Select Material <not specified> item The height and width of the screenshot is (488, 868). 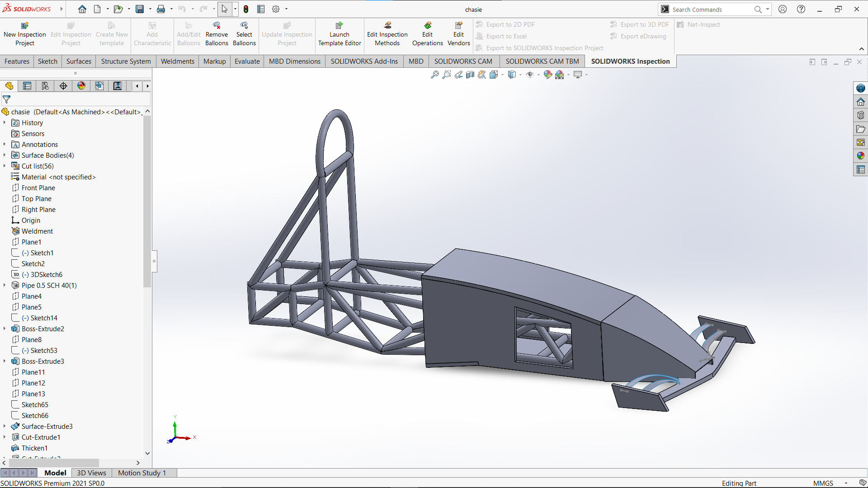point(59,177)
